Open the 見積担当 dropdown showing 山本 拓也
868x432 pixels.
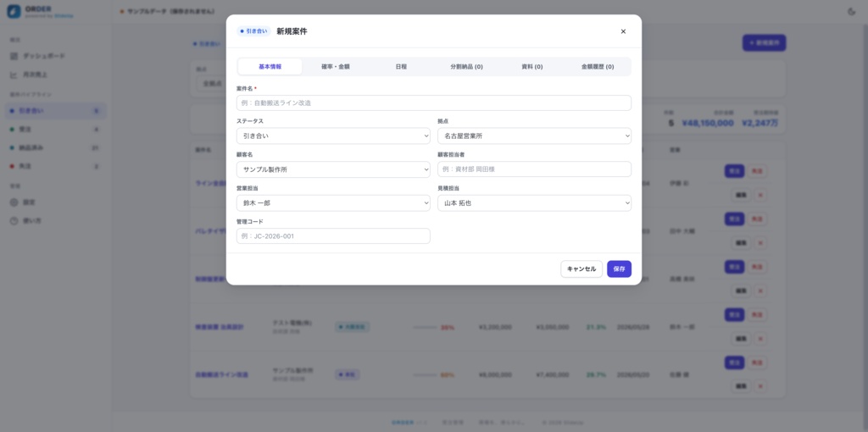pyautogui.click(x=534, y=203)
